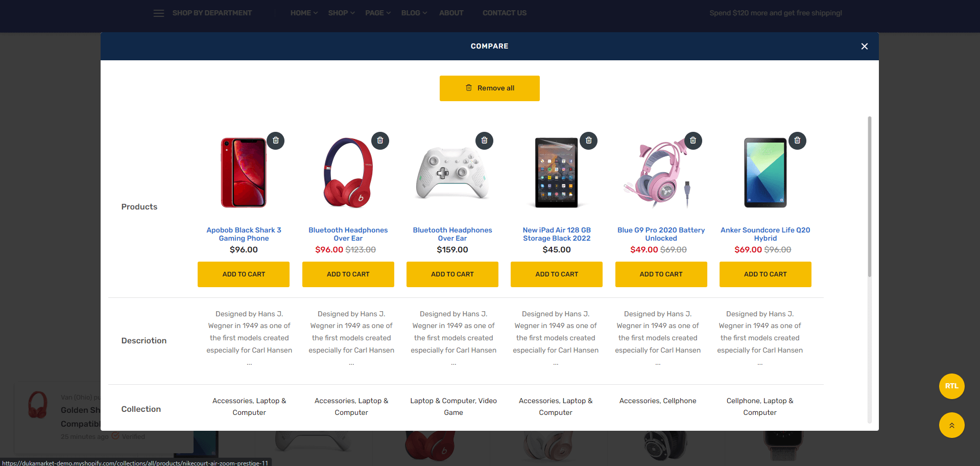Open the New iPad Air 128 GB product link
This screenshot has width=980, height=466.
pos(557,234)
